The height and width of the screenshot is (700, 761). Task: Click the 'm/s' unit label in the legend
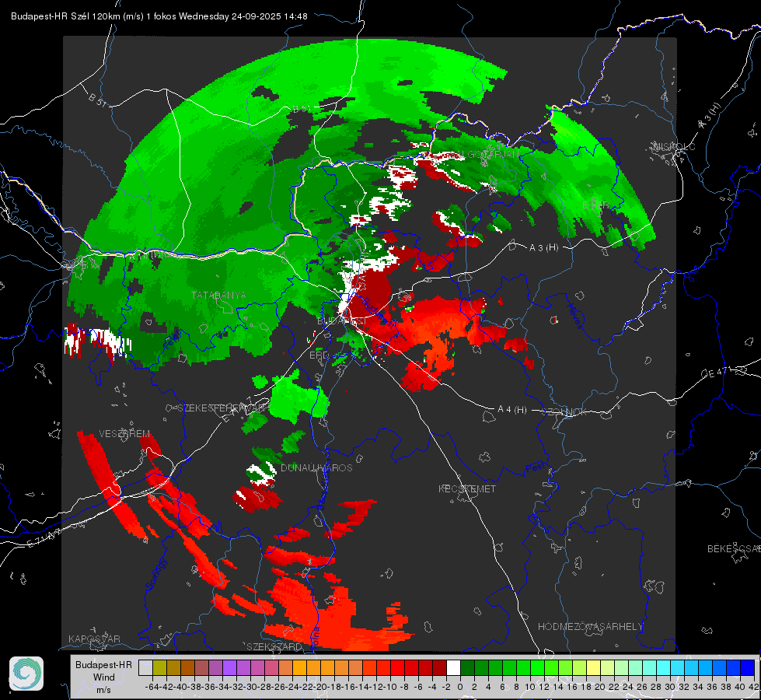[104, 689]
